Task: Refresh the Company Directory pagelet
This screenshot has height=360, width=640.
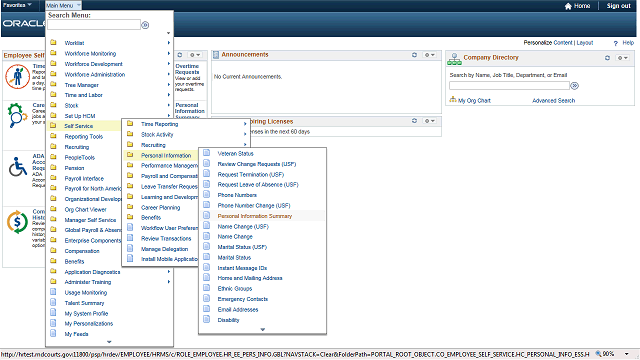Action: (607, 58)
